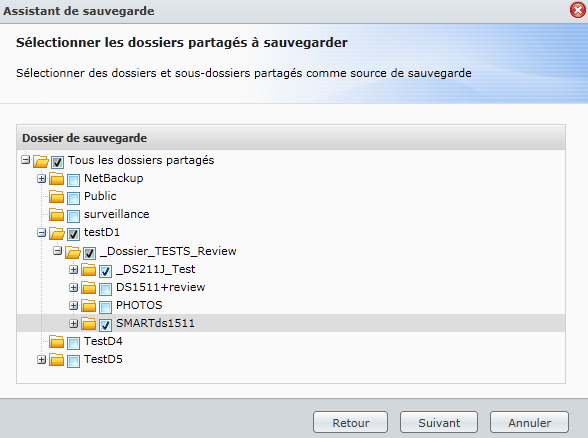Expand the TestD5 tree node
This screenshot has width=588, height=438.
tap(41, 360)
